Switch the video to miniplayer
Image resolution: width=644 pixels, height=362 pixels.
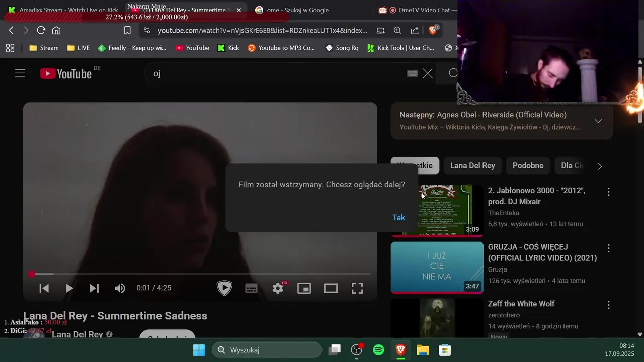(304, 288)
